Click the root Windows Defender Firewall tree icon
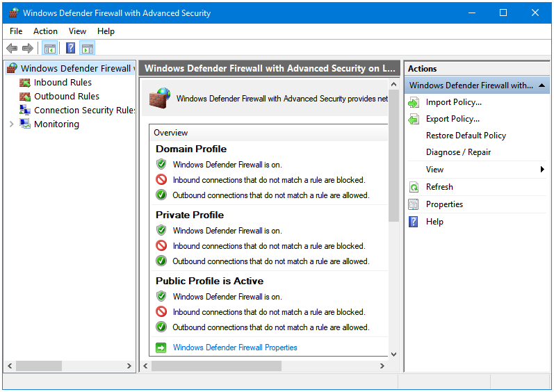This screenshot has height=392, width=554. (x=12, y=68)
